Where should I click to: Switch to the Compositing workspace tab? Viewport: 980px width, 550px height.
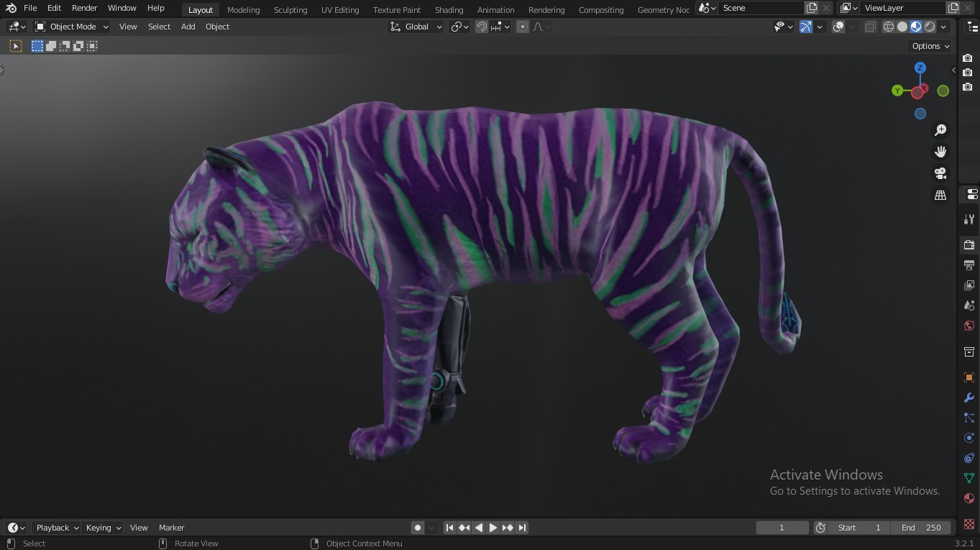click(601, 10)
